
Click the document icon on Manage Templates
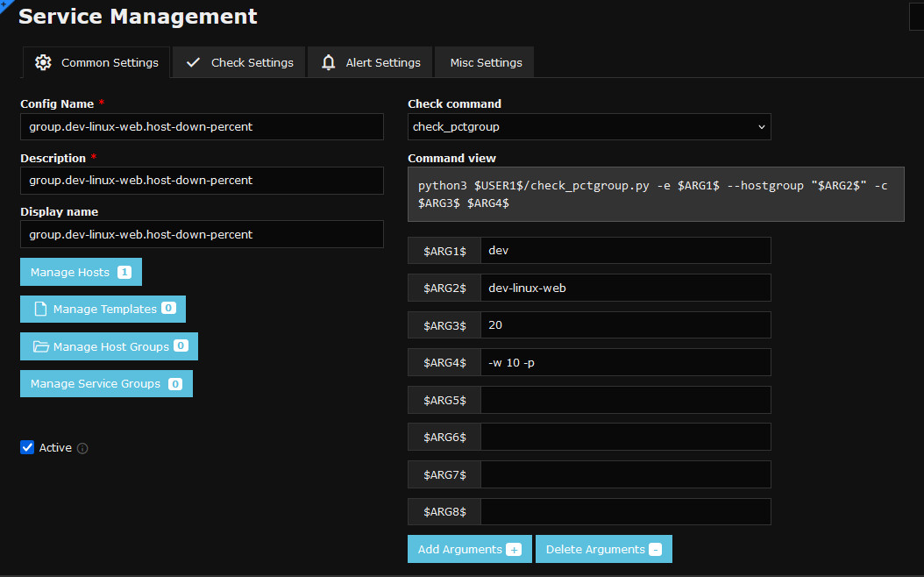pyautogui.click(x=40, y=309)
